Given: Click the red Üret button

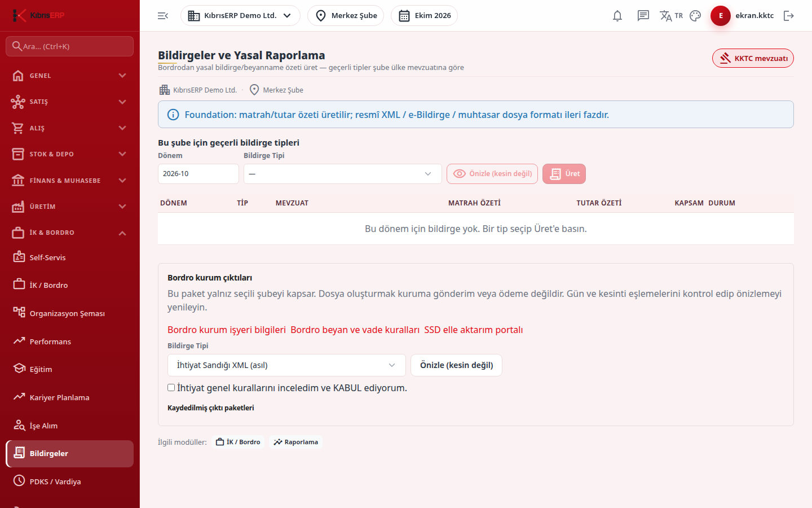Looking at the screenshot, I should (x=564, y=174).
